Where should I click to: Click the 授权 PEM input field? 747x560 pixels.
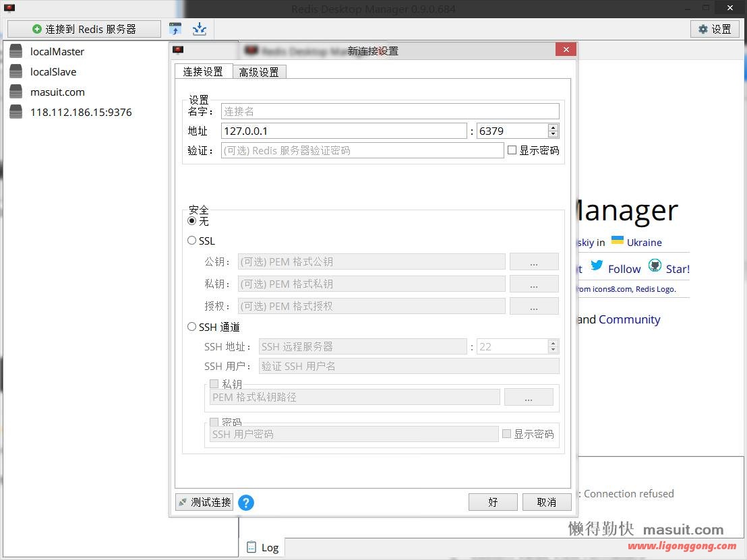371,306
